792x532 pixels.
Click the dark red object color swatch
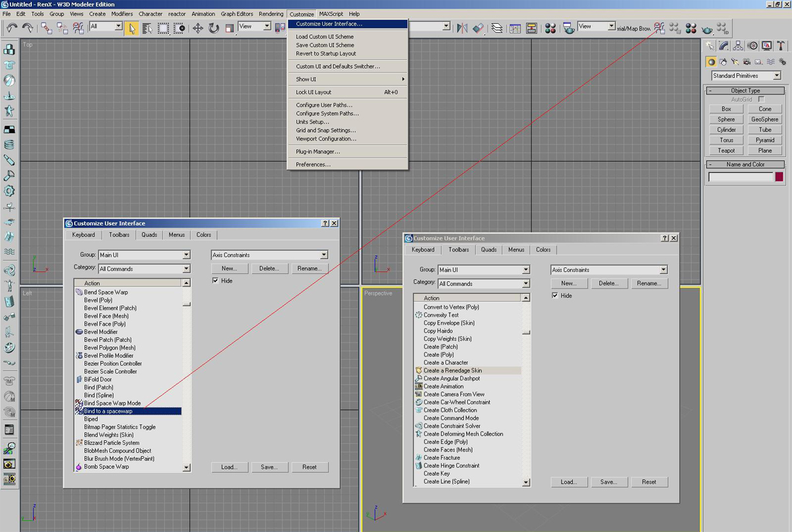click(x=779, y=177)
